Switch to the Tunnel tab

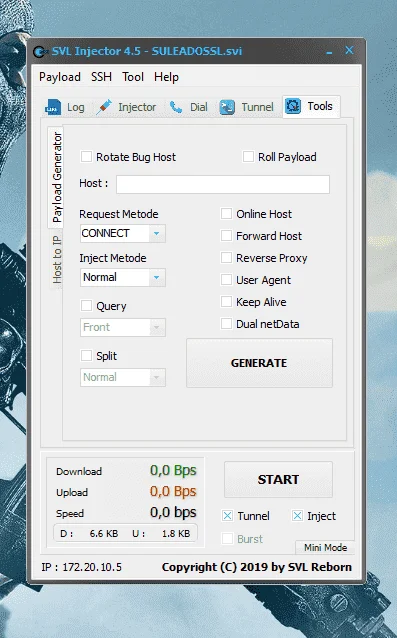(x=246, y=107)
